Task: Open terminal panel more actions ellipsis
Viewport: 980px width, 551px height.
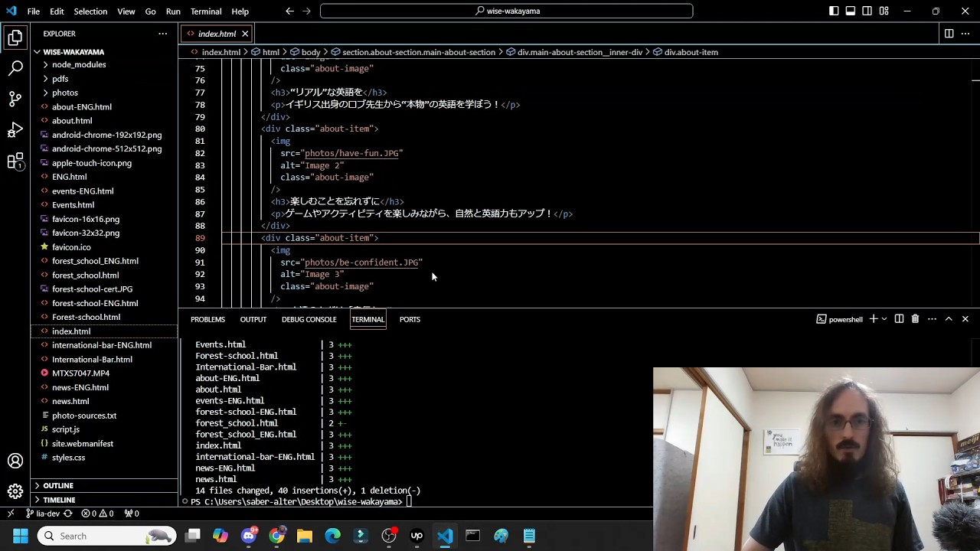Action: (932, 319)
